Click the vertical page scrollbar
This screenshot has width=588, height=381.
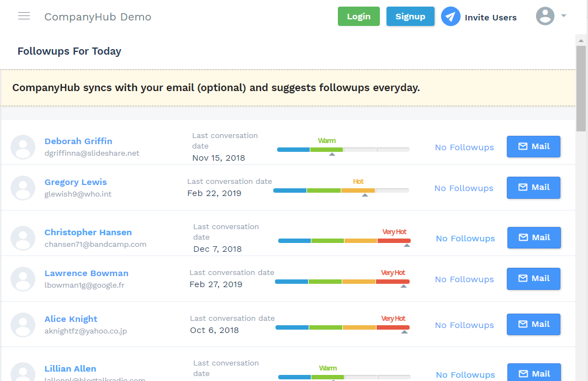[581, 88]
